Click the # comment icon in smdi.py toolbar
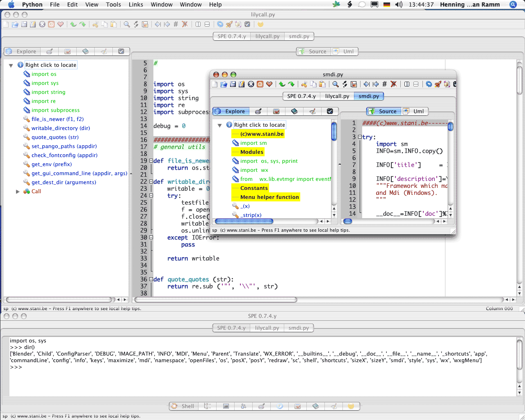Screen dimensions: 525x420 point(384,84)
